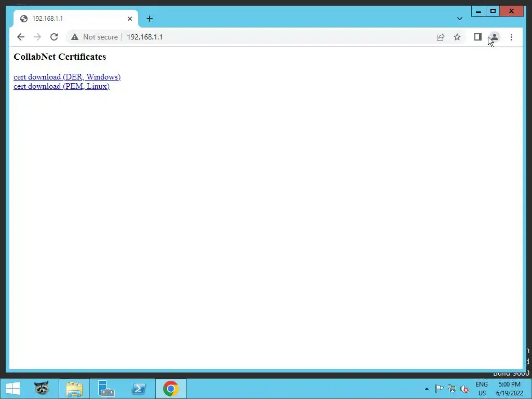Maximize the Chrome window
Screen dimensions: 532x399
click(493, 11)
